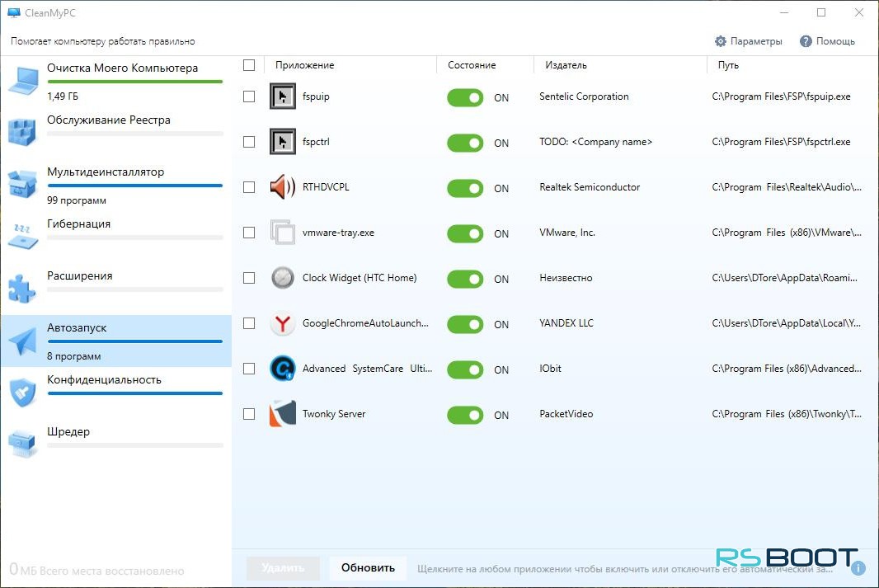Image resolution: width=879 pixels, height=588 pixels.
Task: Click the Гибернация sleeping laptop icon
Action: click(x=23, y=237)
